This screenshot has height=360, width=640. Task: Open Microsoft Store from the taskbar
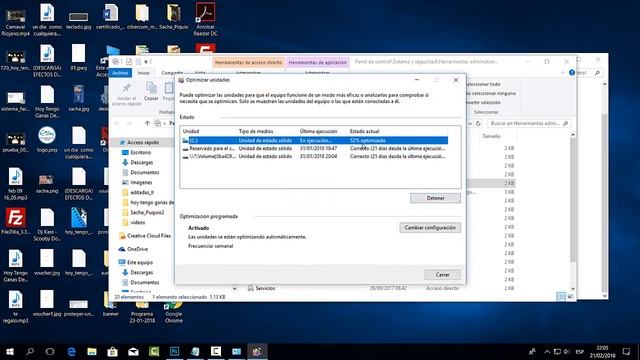tap(113, 351)
